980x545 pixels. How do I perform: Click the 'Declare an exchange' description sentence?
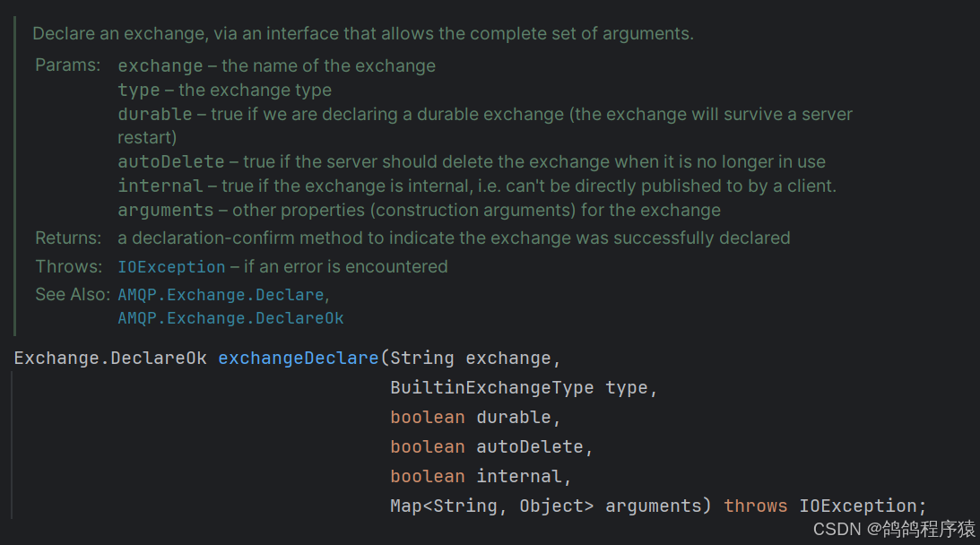tap(363, 34)
